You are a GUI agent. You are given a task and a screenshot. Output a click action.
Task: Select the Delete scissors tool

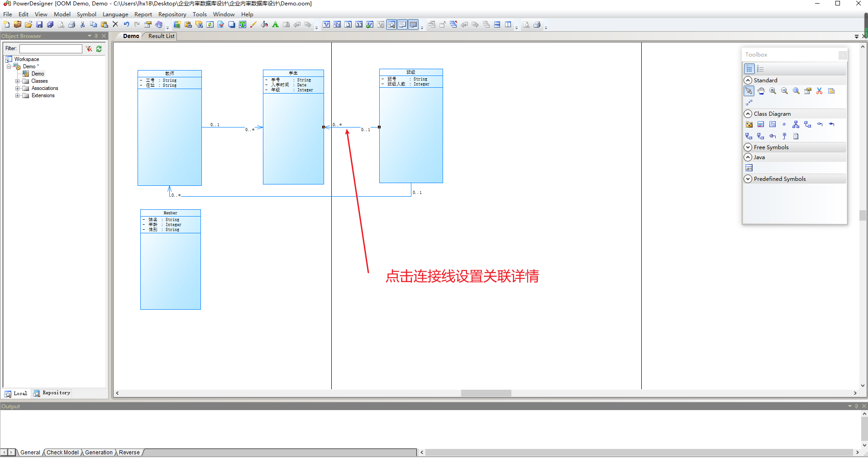point(819,91)
